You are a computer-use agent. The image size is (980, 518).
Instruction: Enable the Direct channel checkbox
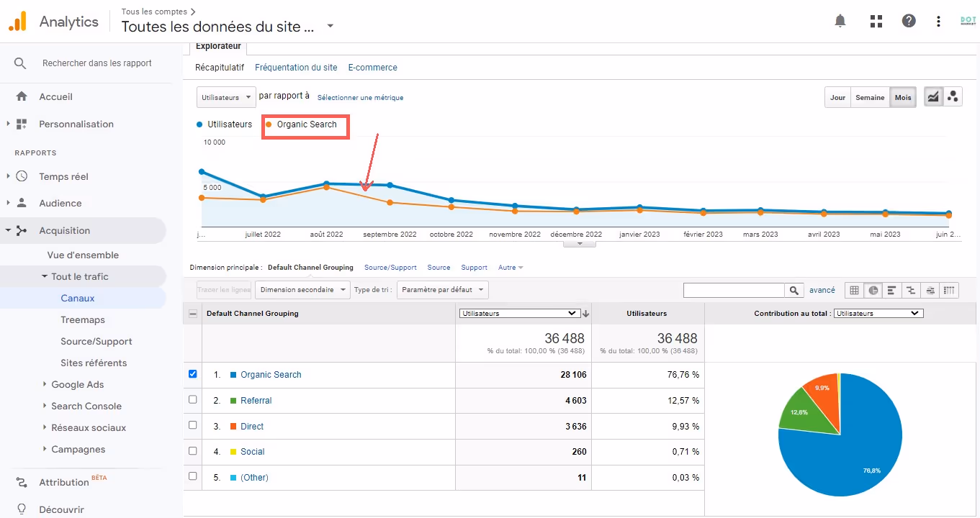coord(192,426)
